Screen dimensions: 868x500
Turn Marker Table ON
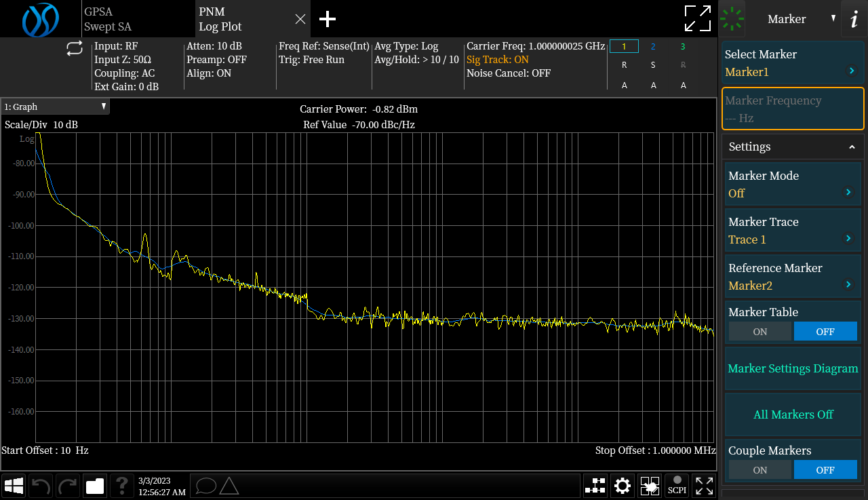pyautogui.click(x=759, y=332)
